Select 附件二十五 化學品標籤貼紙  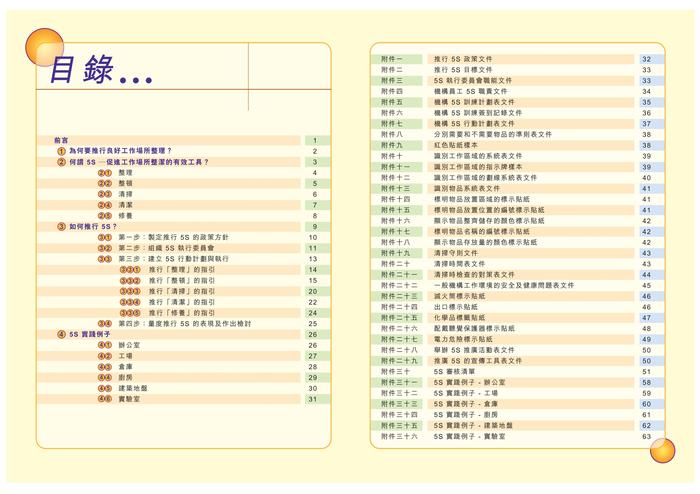[x=518, y=318]
